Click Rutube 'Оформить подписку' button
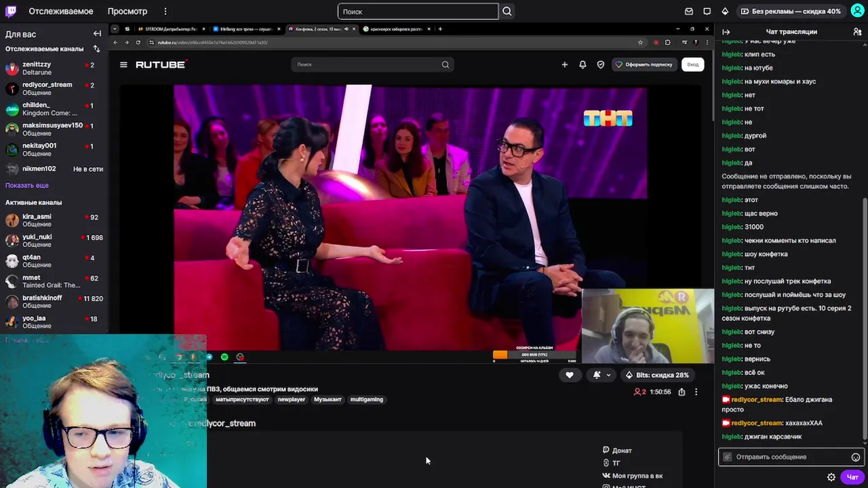 point(644,64)
